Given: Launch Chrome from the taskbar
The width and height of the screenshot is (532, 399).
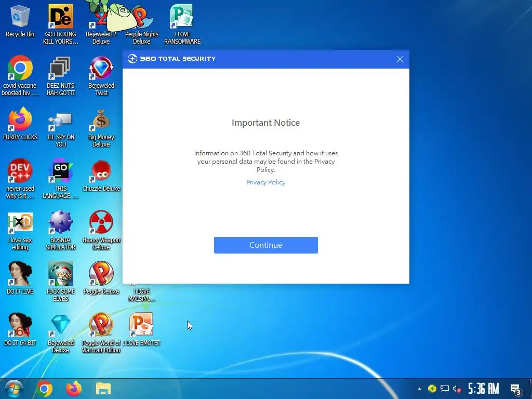Looking at the screenshot, I should click(x=45, y=389).
